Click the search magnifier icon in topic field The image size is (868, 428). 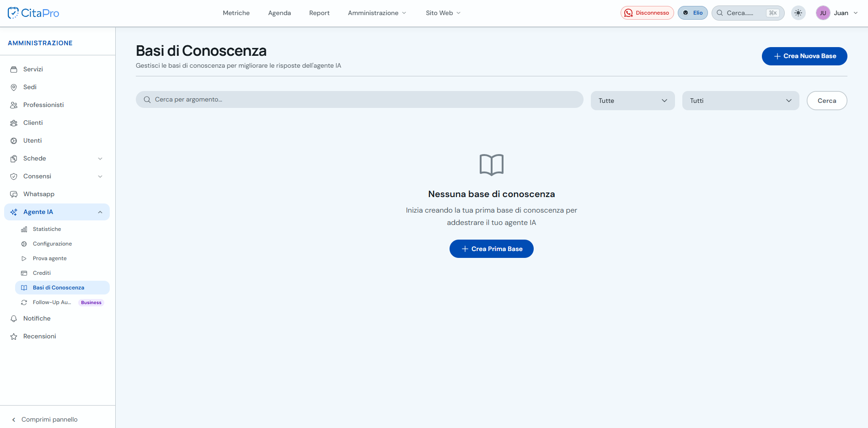pyautogui.click(x=147, y=100)
